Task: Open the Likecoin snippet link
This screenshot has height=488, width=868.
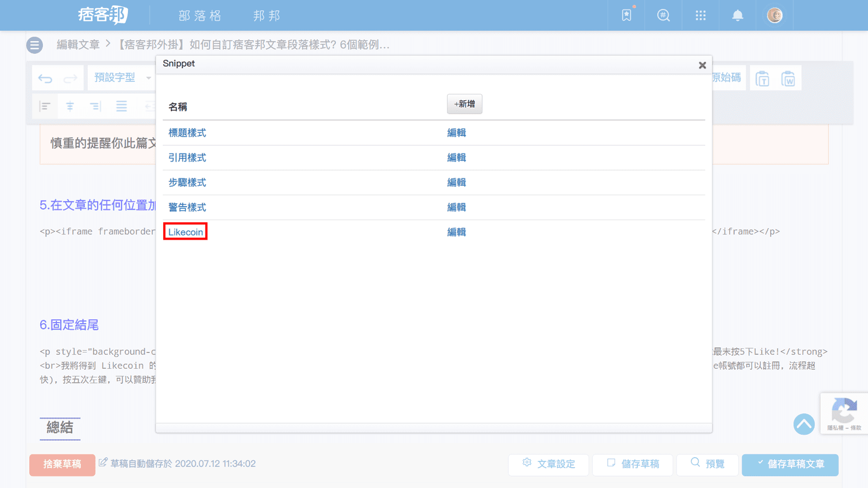Action: [185, 232]
